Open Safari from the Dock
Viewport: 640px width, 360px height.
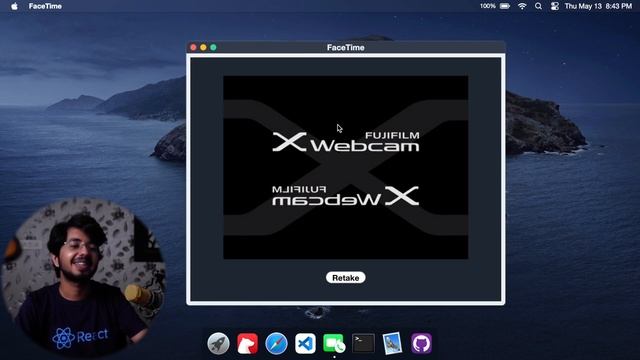276,343
